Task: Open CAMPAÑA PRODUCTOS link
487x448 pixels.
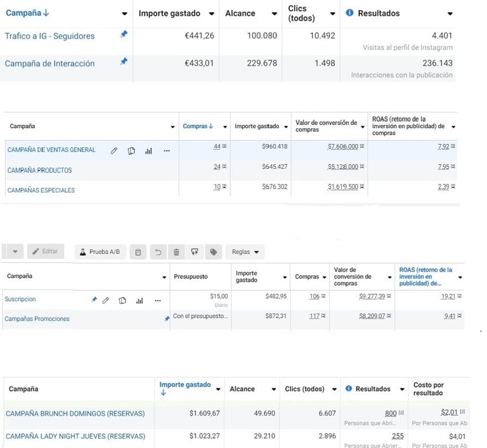Action: click(39, 170)
